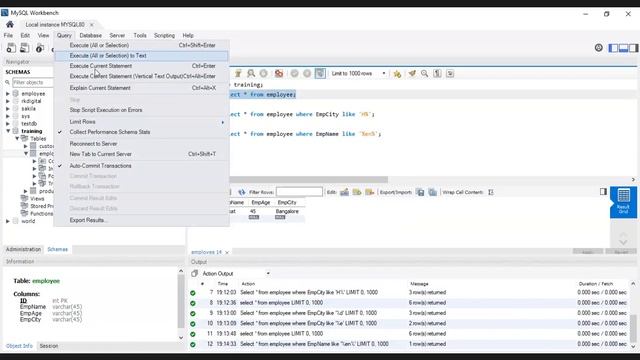Viewport: 640px width, 360px height.
Task: Click the import records icon
Action: click(433, 192)
